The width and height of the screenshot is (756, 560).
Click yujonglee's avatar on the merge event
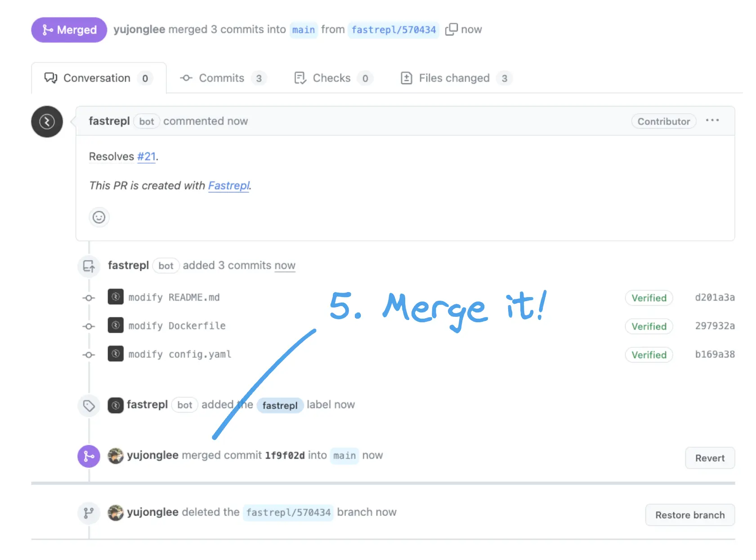[116, 455]
